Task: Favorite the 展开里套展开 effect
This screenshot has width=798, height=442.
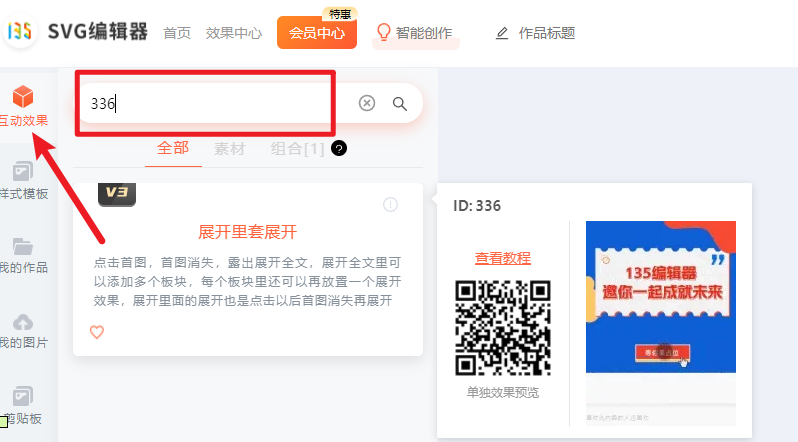Action: 97,332
